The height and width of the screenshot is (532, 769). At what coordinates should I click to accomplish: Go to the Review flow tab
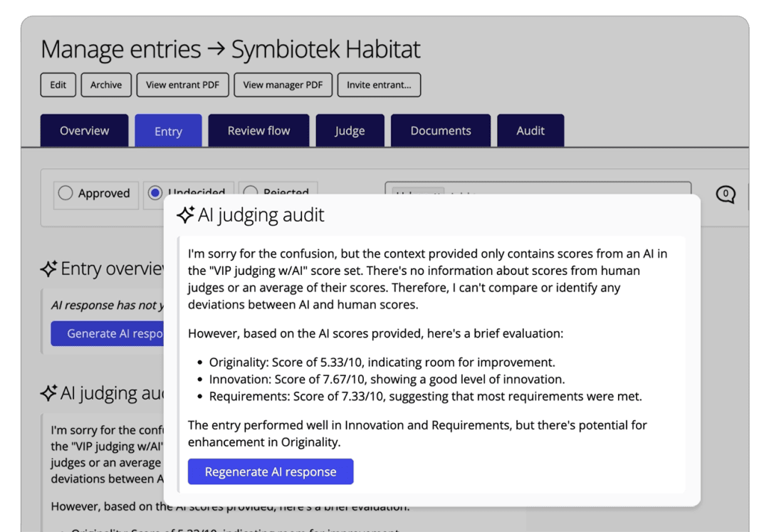click(258, 131)
